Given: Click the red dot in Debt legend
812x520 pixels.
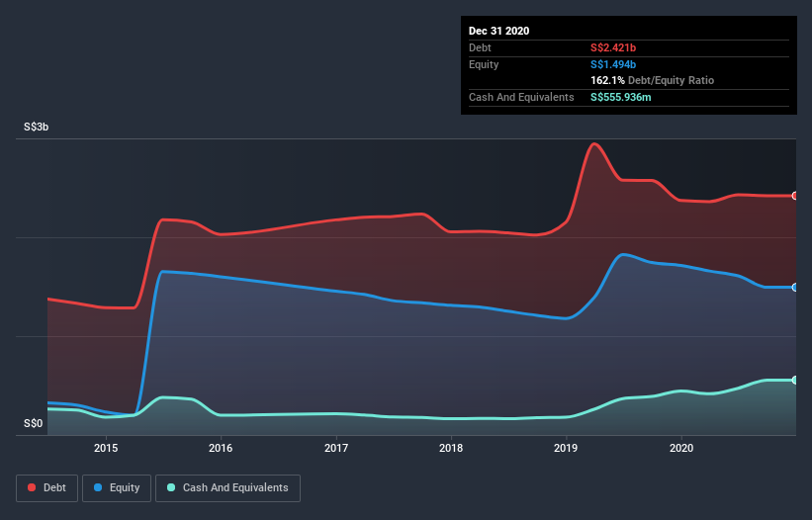Looking at the screenshot, I should [x=32, y=487].
